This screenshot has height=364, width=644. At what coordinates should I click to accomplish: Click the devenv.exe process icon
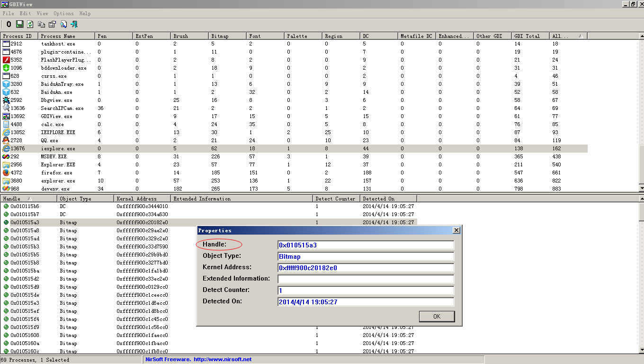6,189
